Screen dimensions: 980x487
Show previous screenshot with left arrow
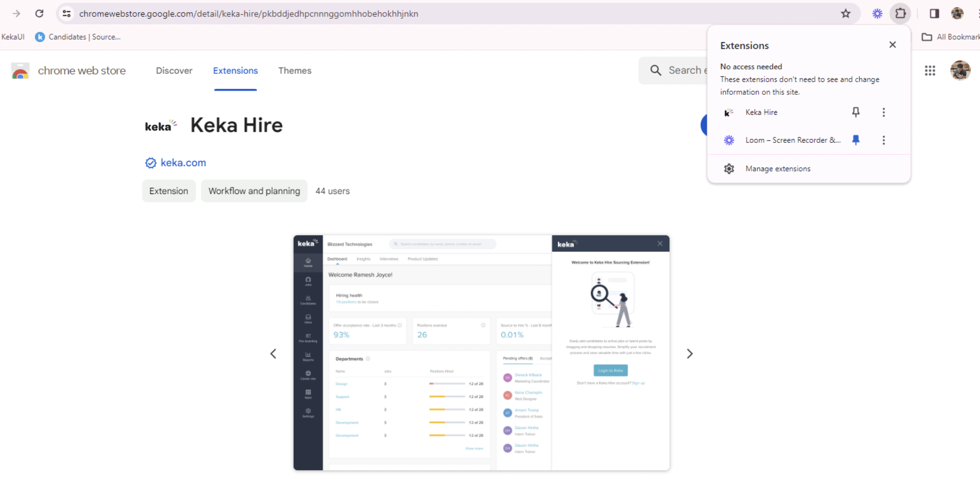tap(273, 354)
